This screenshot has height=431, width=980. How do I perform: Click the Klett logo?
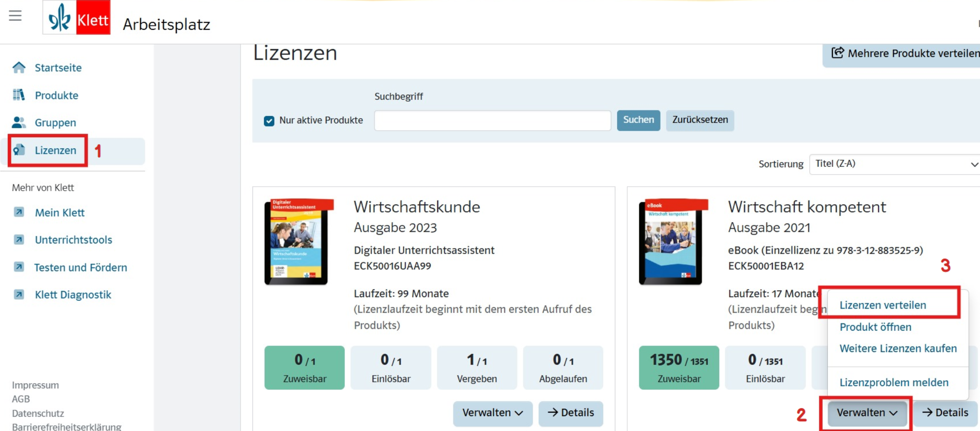pyautogui.click(x=77, y=18)
